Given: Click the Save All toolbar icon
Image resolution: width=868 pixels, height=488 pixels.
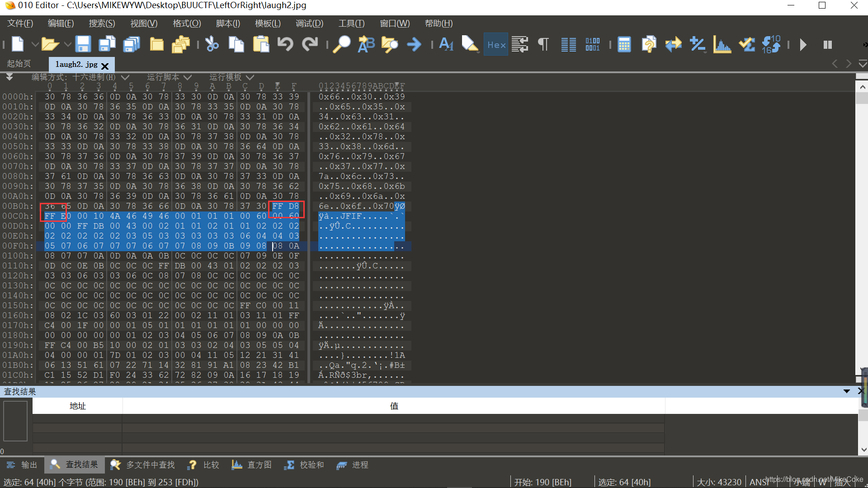Looking at the screenshot, I should click(x=132, y=44).
